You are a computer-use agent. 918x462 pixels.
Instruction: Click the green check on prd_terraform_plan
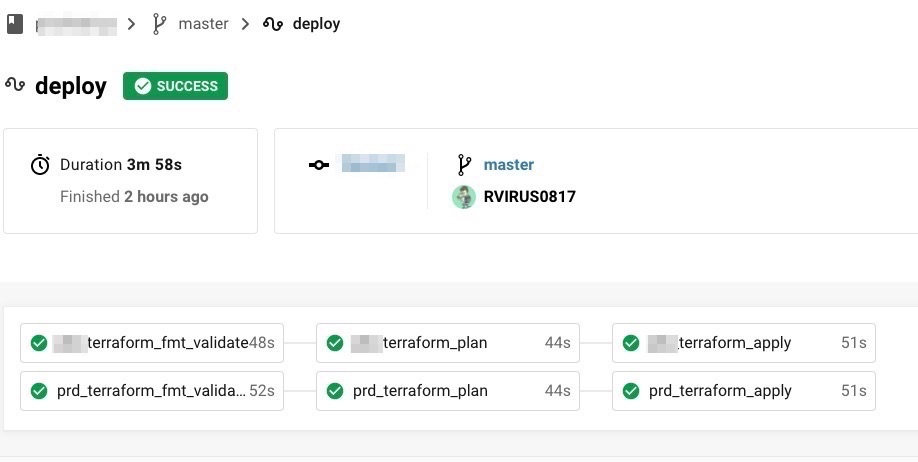335,391
